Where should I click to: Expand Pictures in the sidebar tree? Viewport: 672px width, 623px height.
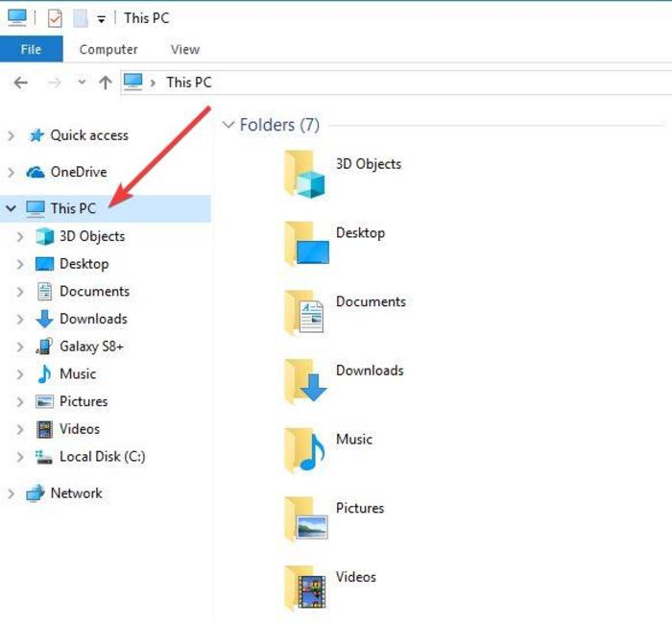point(20,401)
